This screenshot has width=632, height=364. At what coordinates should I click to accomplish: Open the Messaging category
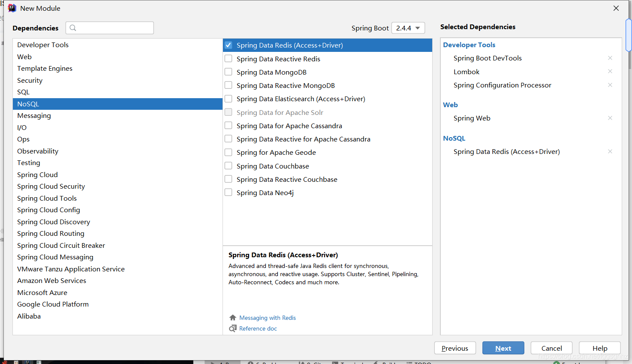[x=117, y=115]
